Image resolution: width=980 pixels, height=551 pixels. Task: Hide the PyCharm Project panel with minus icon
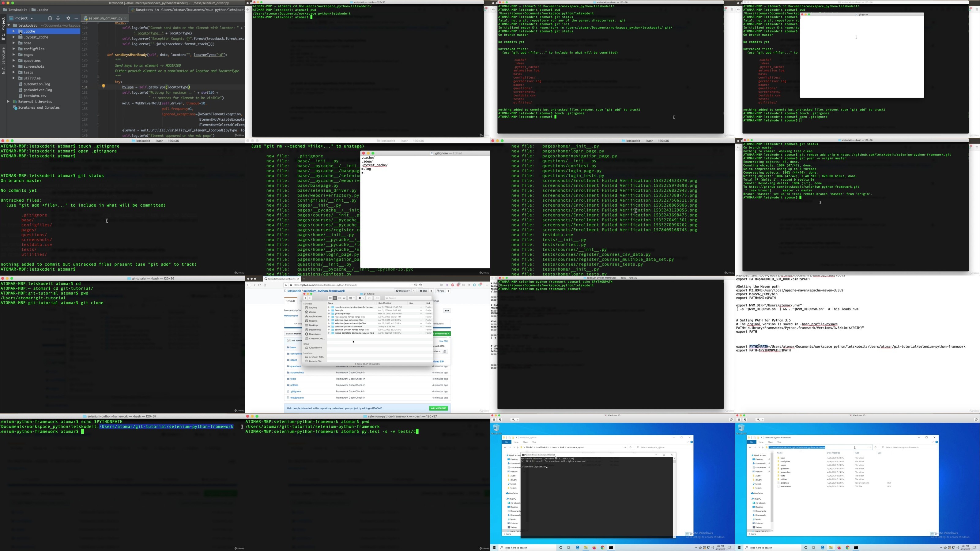point(77,18)
